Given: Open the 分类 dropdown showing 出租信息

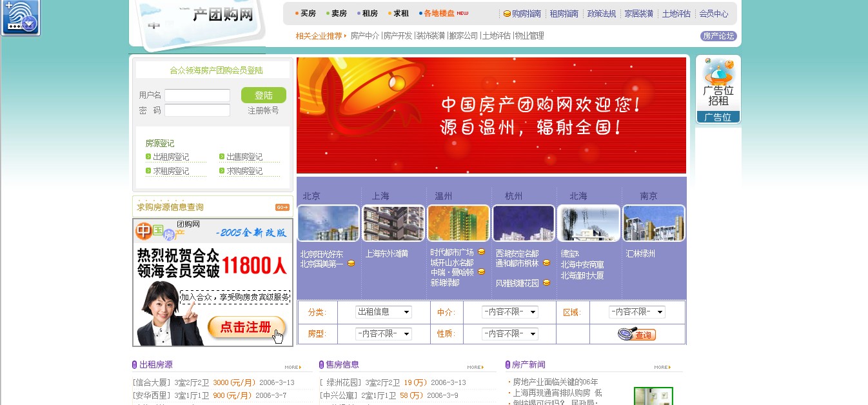Looking at the screenshot, I should [x=384, y=312].
